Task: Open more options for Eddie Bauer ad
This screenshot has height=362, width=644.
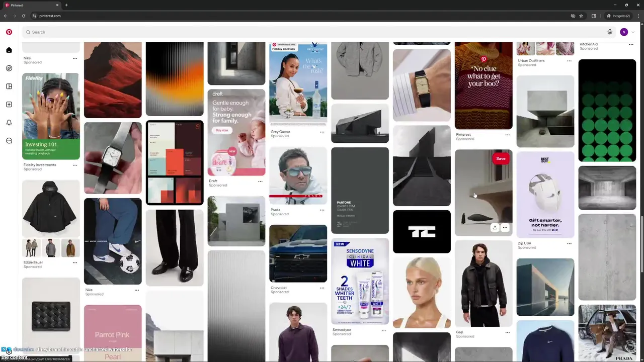Action: point(75,262)
